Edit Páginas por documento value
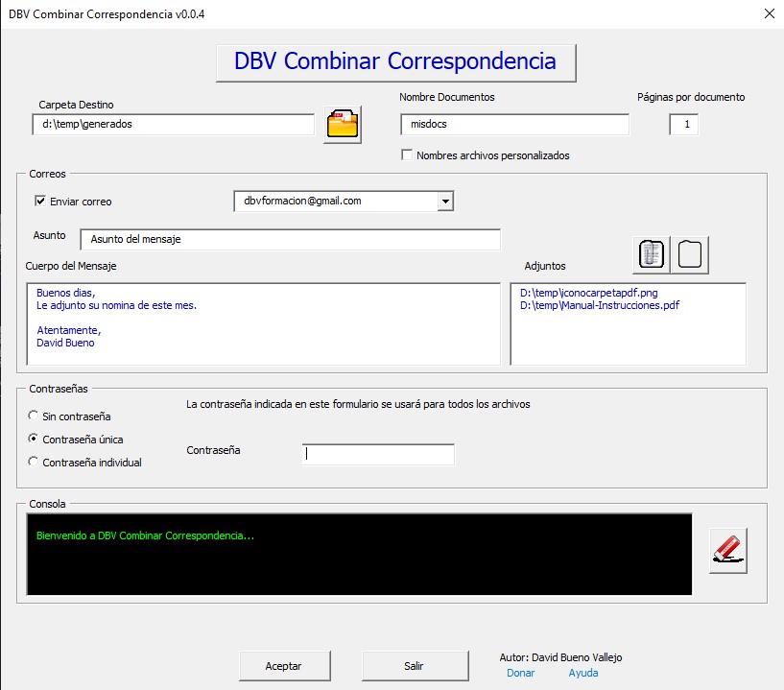 [683, 125]
